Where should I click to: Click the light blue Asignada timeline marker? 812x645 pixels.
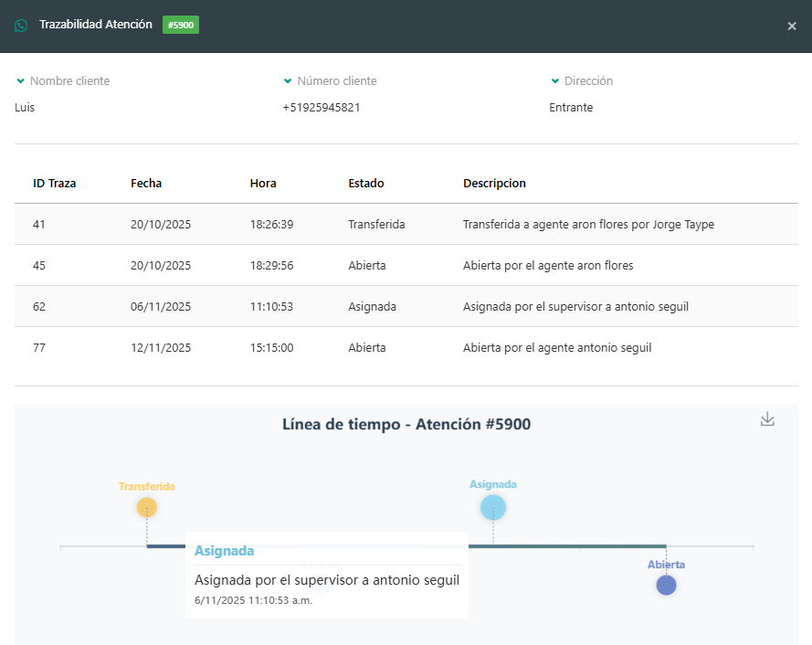pos(493,507)
